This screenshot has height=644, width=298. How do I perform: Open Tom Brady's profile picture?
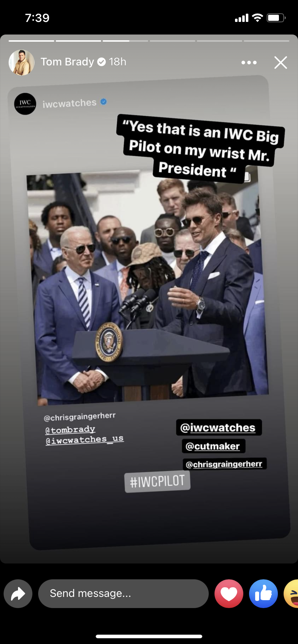click(22, 63)
